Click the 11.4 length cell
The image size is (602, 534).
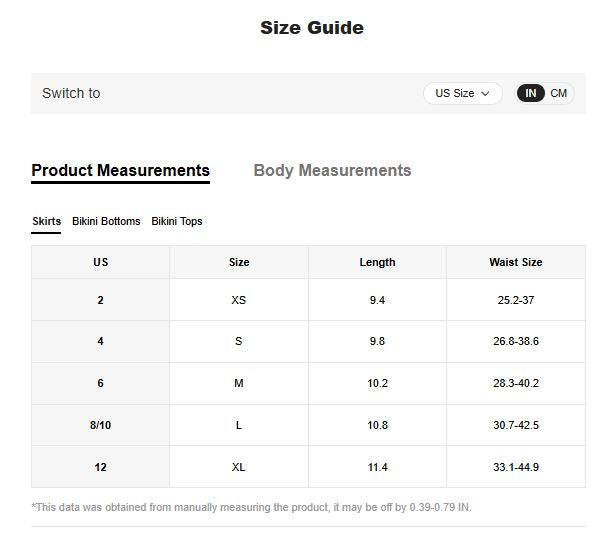click(x=377, y=467)
